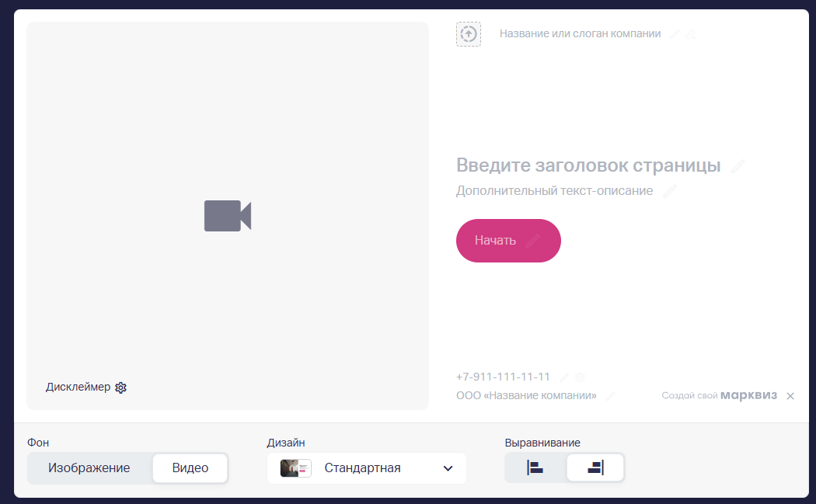Open the Создай свой марквиз link
This screenshot has width=816, height=504.
click(x=719, y=395)
